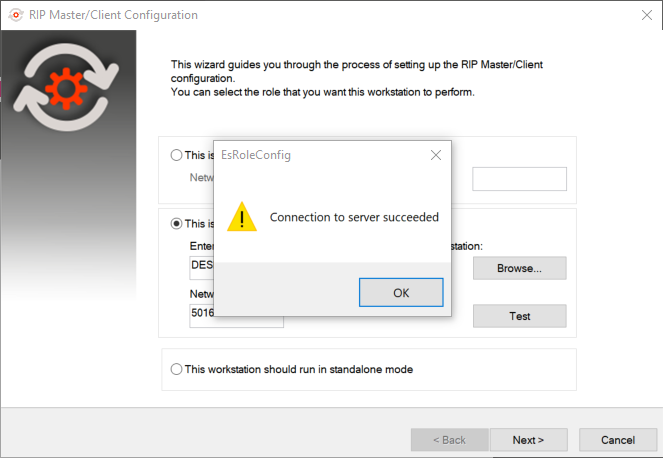Click the EsRoleConfig dialog title text
The width and height of the screenshot is (663, 458).
tap(256, 155)
